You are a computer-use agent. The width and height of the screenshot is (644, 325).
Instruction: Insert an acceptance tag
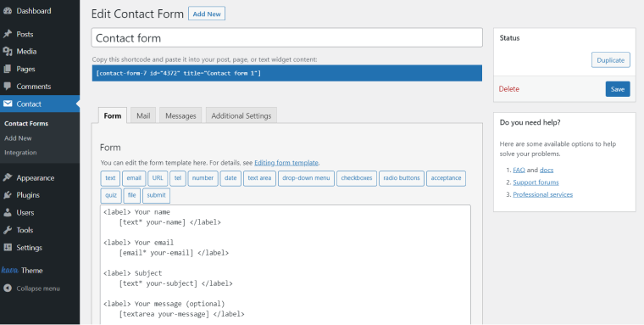[x=446, y=178]
